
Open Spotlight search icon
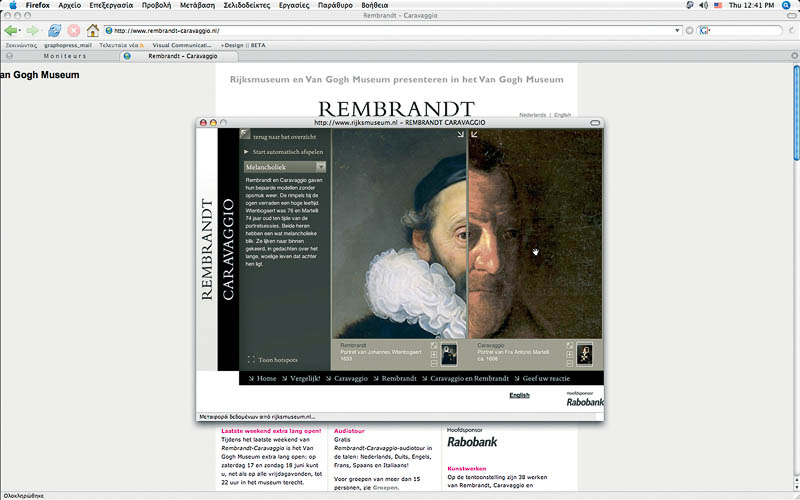(x=786, y=5)
